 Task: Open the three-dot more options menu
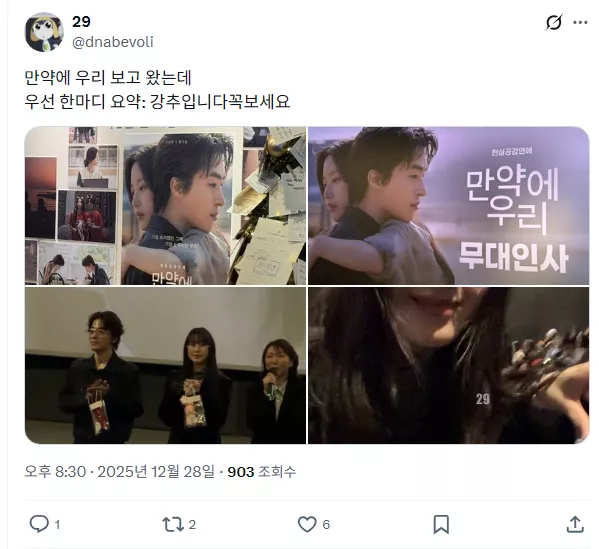pos(580,23)
